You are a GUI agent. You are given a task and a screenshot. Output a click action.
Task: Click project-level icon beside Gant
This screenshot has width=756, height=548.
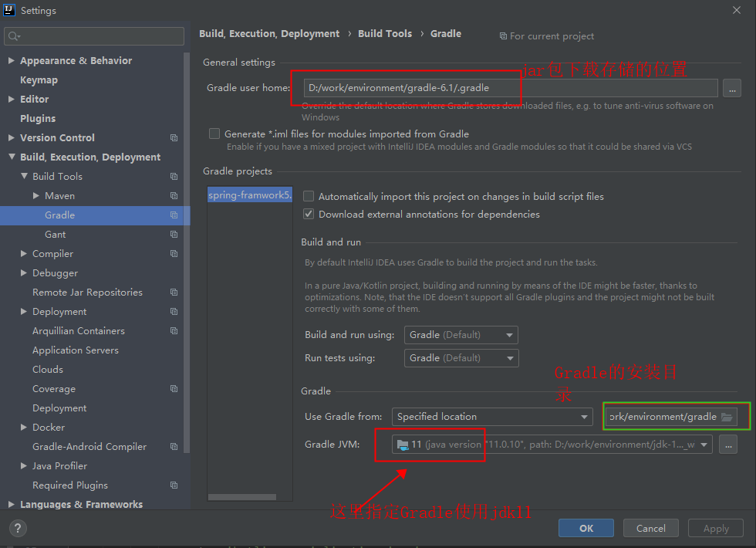point(174,235)
